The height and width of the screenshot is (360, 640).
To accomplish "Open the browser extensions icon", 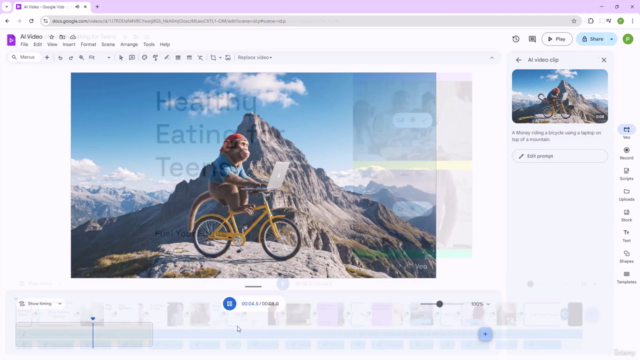I will 591,21.
